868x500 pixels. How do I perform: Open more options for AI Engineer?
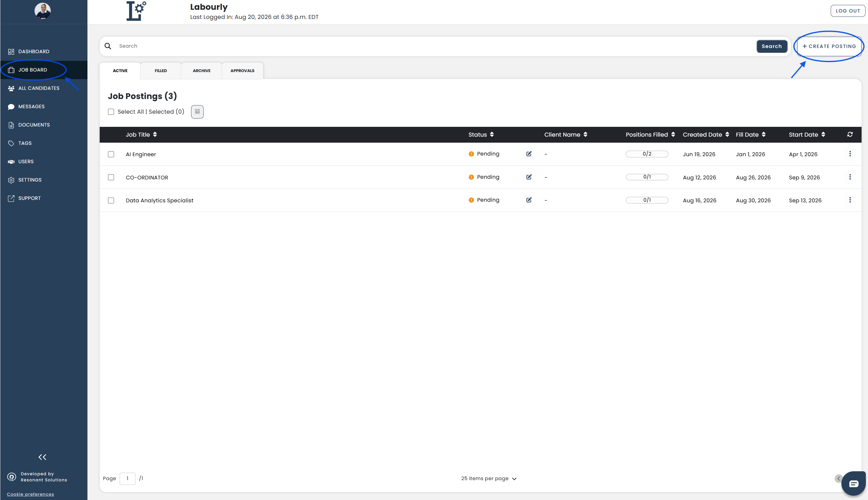(x=850, y=154)
